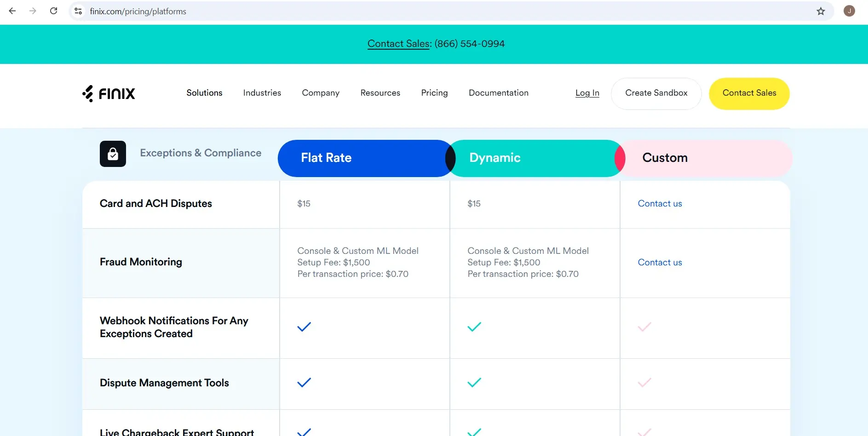Expand the Solutions navigation menu
This screenshot has width=868, height=436.
[204, 93]
